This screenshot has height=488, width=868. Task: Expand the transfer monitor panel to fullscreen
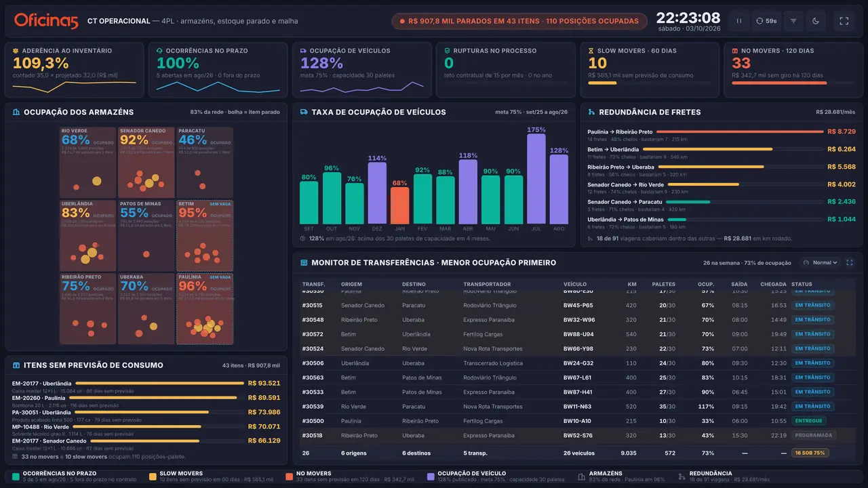click(x=850, y=262)
